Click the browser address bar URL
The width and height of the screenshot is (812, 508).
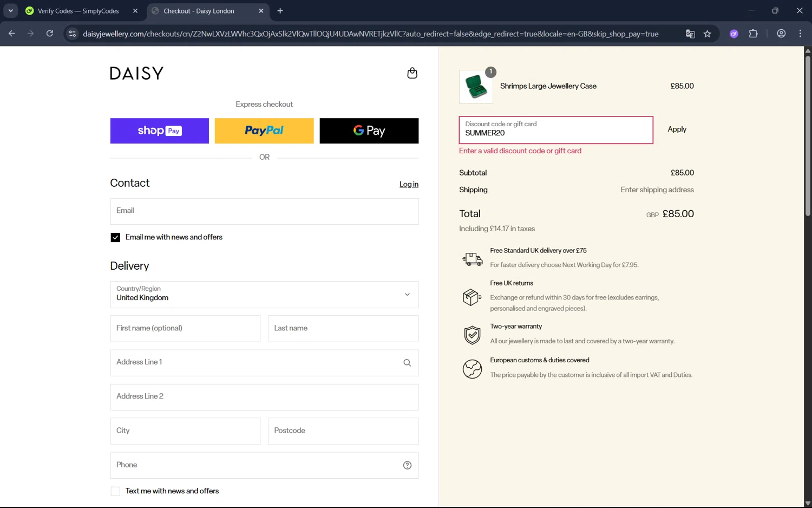tap(371, 34)
